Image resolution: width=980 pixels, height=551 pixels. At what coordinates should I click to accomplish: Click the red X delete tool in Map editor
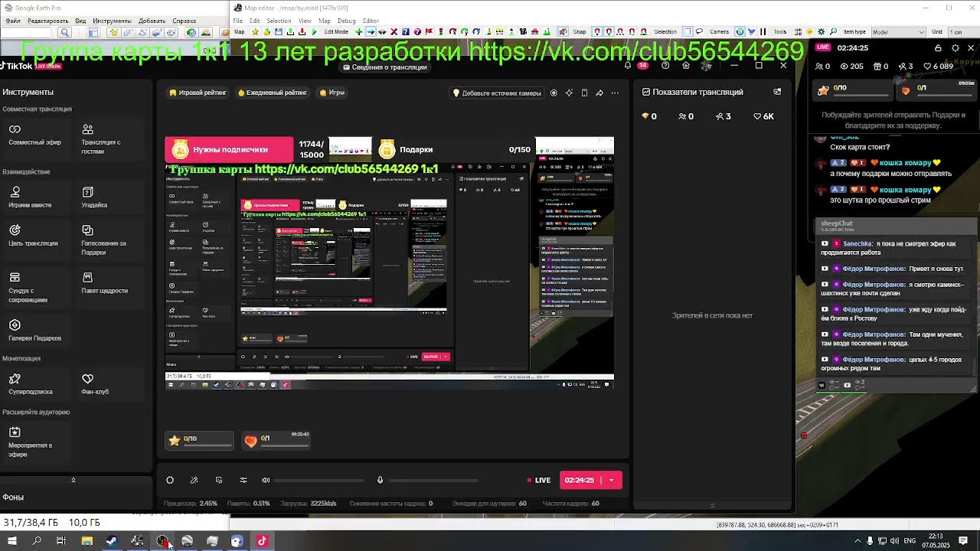click(x=394, y=32)
